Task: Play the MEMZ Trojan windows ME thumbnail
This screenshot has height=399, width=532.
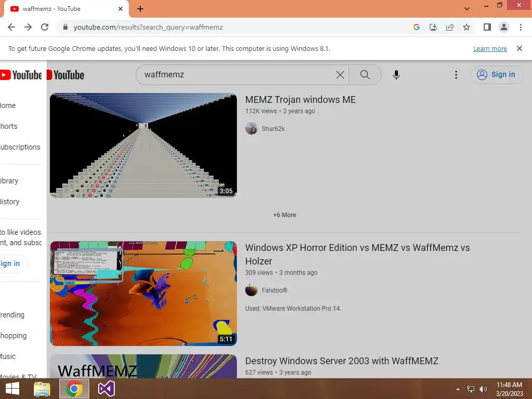Action: (143, 145)
